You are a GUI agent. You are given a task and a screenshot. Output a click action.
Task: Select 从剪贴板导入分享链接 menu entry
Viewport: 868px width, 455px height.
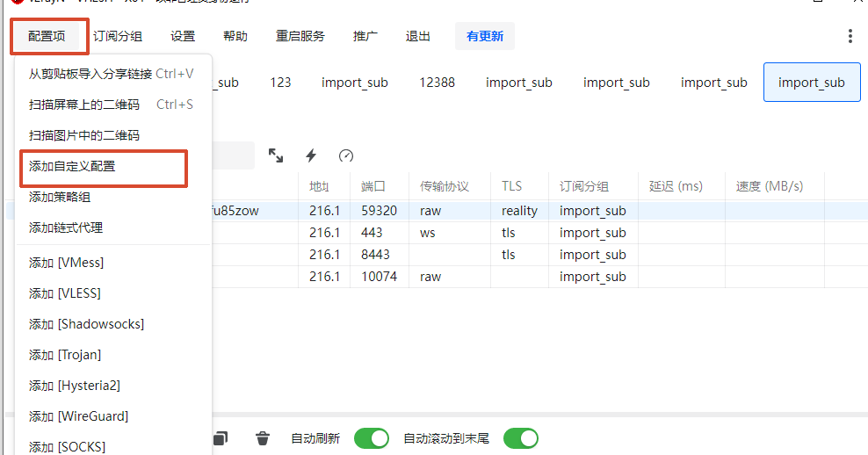113,74
